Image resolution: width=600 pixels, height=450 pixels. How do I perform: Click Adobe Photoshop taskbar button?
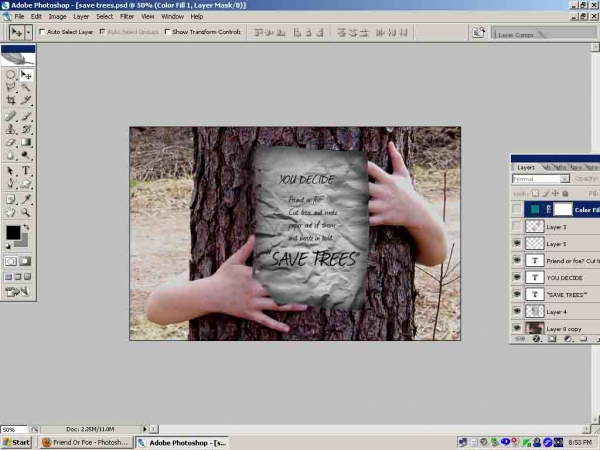(182, 442)
